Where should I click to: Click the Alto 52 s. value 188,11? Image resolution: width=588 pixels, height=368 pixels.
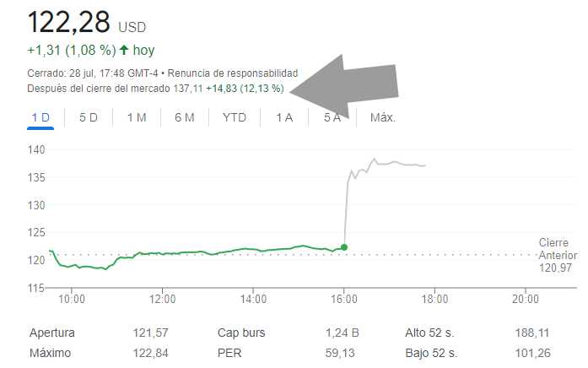click(529, 333)
